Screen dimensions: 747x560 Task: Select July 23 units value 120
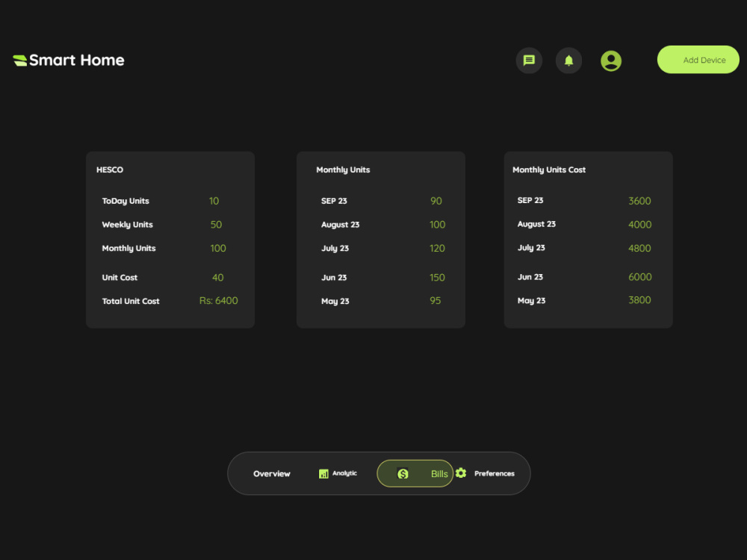[x=437, y=248]
